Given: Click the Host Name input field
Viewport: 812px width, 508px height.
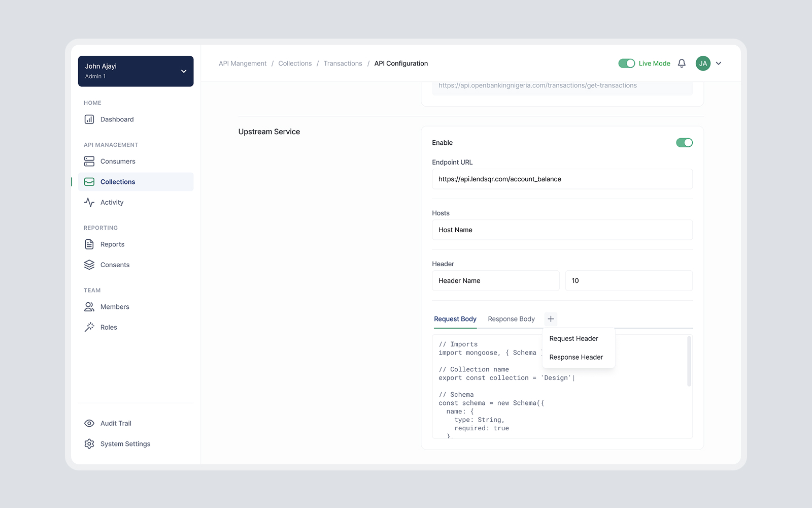Looking at the screenshot, I should pyautogui.click(x=562, y=230).
